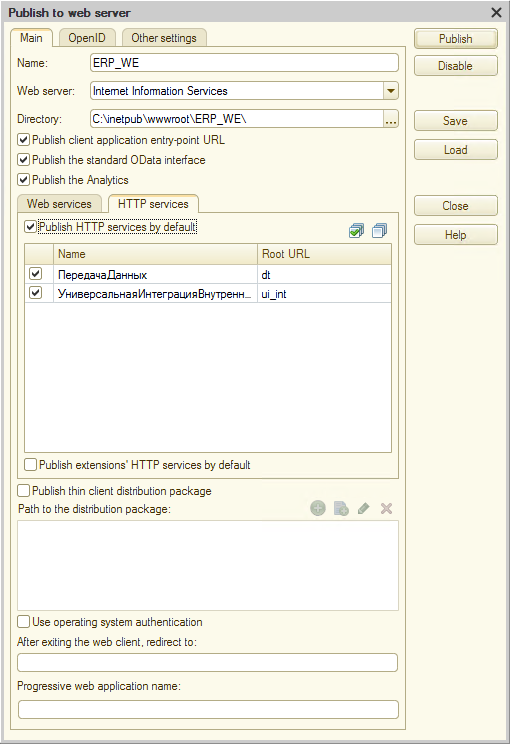
Task: Click the delete distribution package path icon
Action: point(387,509)
